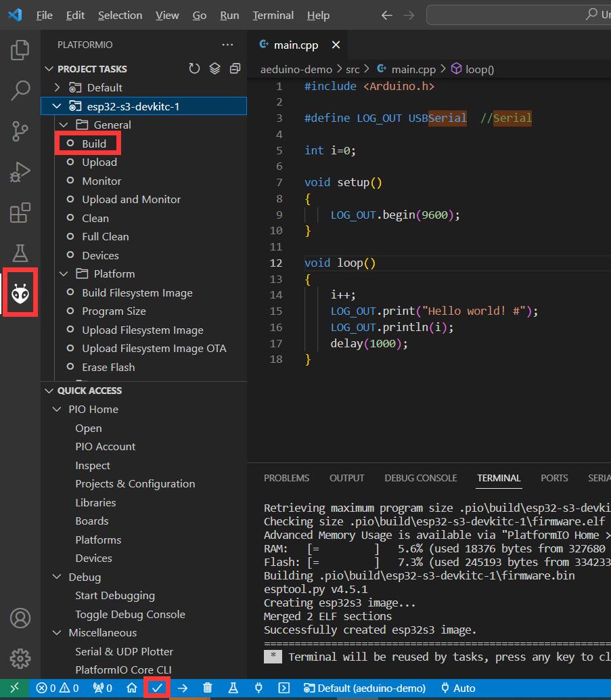Click the PlatformIO Clean trash icon in status bar
The width and height of the screenshot is (611, 700).
coord(208,688)
